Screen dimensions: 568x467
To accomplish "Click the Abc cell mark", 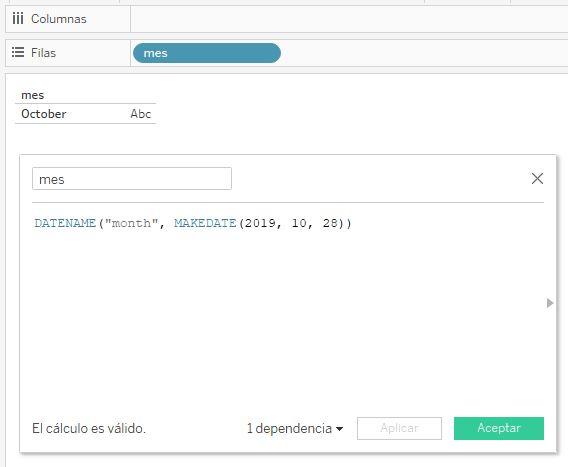I will point(141,114).
